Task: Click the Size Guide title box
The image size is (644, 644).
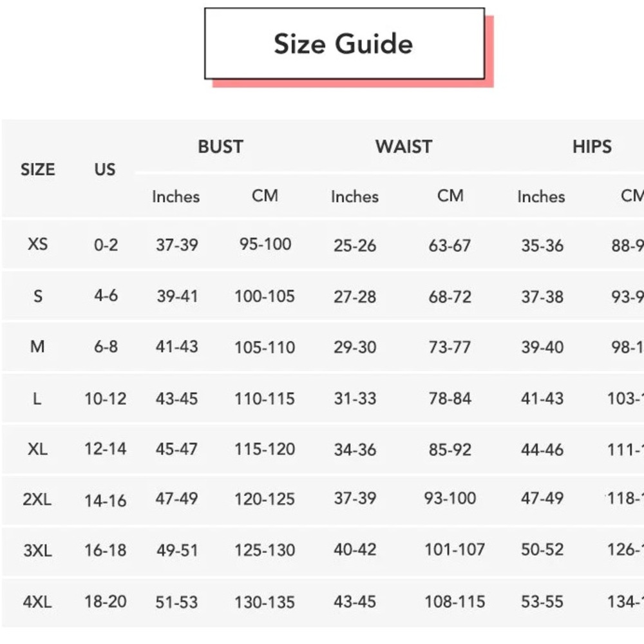Action: [344, 44]
